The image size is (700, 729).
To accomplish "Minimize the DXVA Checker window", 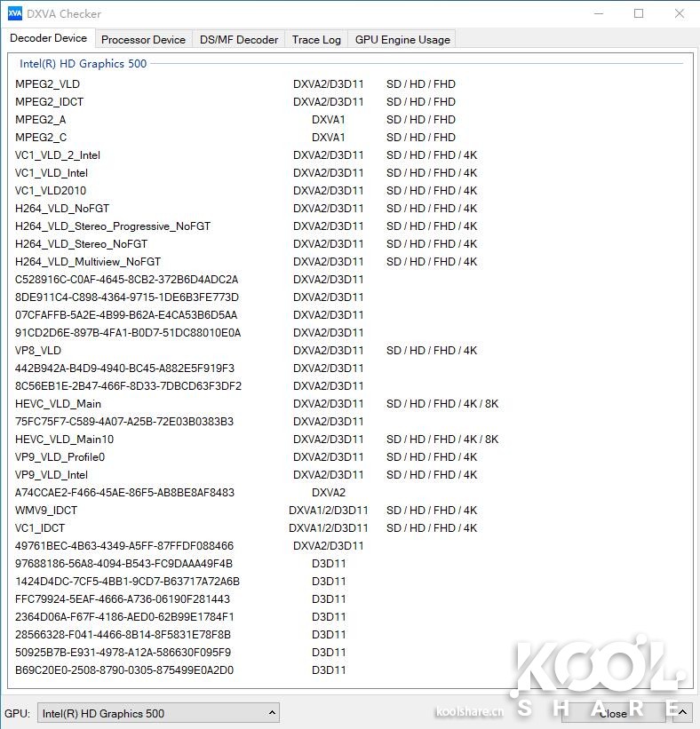I will [599, 13].
